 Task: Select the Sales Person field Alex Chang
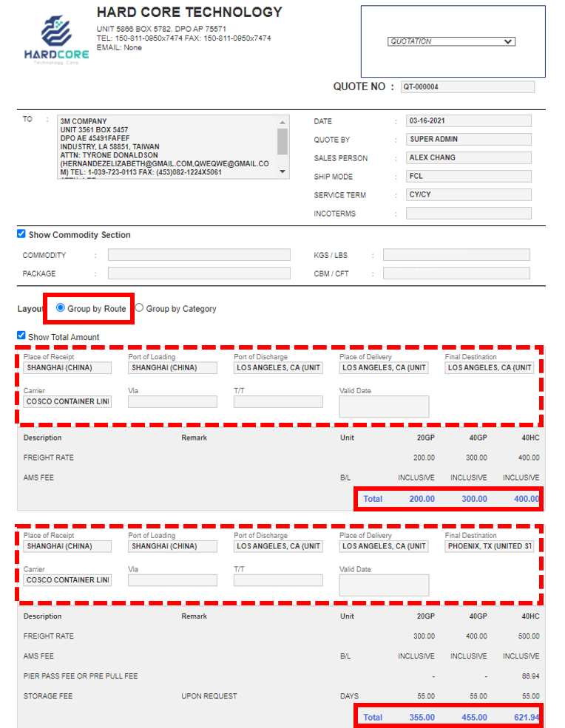[468, 158]
